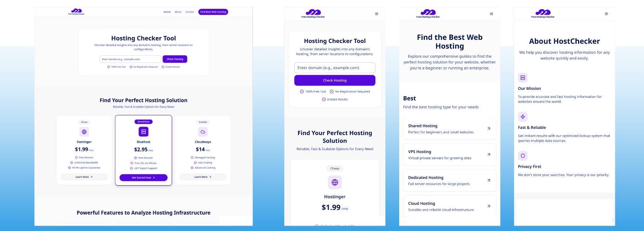The width and height of the screenshot is (644, 231).
Task: Click arrow icon on VPS Hosting card
Action: coord(489,155)
